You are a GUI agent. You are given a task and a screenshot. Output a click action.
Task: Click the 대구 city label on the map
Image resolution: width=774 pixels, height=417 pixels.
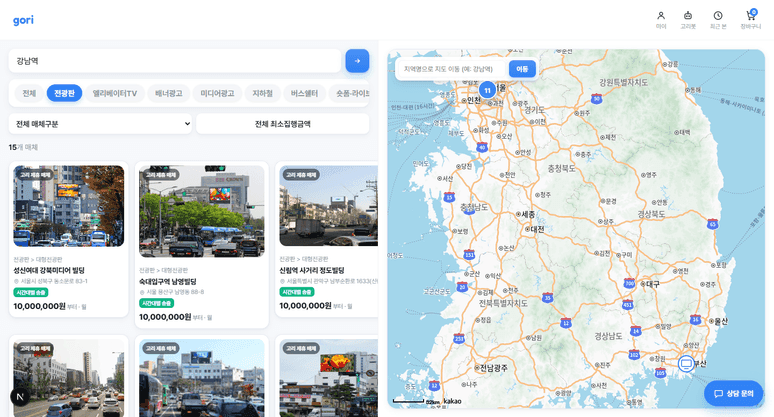652,284
